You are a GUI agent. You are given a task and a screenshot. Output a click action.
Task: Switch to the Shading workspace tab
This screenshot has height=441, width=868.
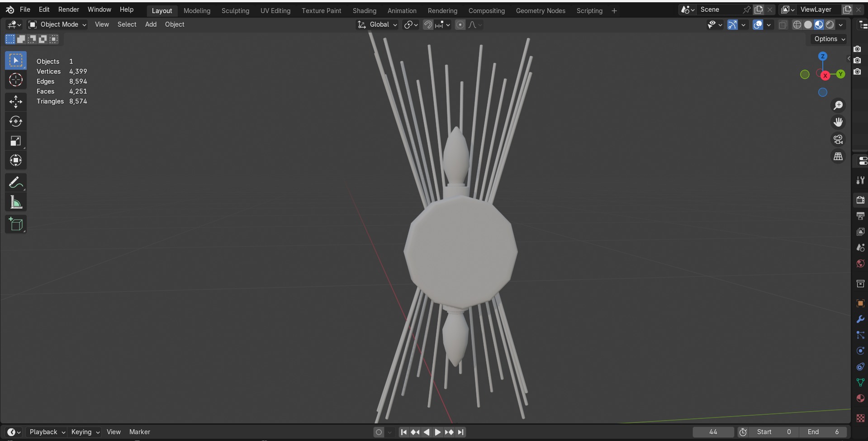tap(364, 10)
